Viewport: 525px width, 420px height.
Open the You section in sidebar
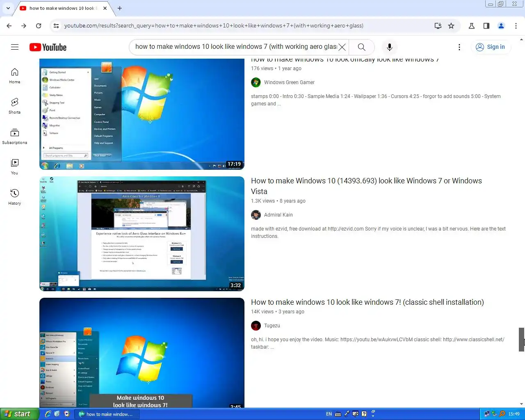pos(15,167)
